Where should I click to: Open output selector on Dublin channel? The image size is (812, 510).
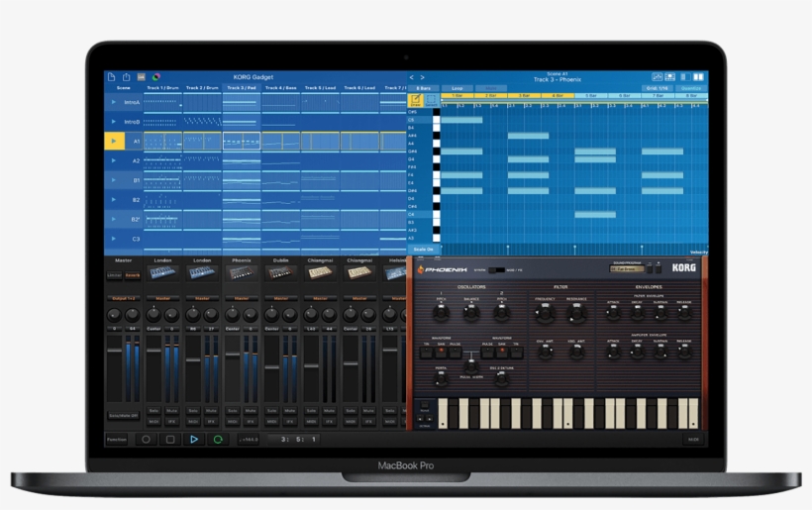[x=280, y=299]
